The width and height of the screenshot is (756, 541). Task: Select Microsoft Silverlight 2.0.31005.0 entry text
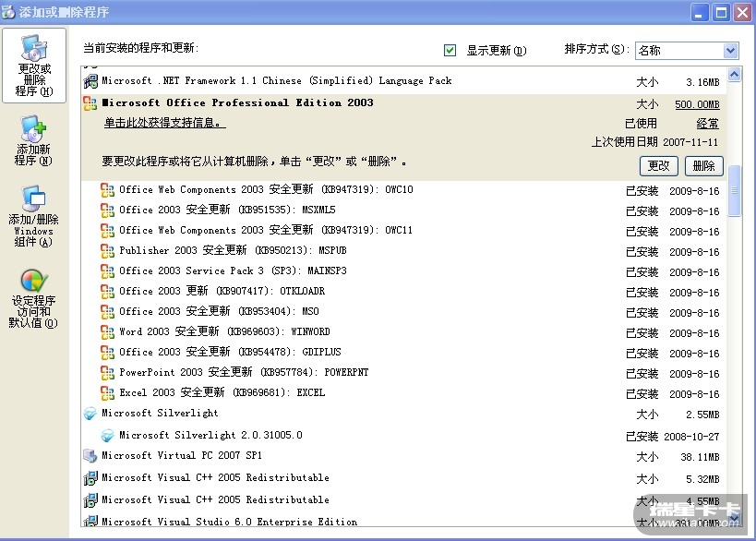210,436
